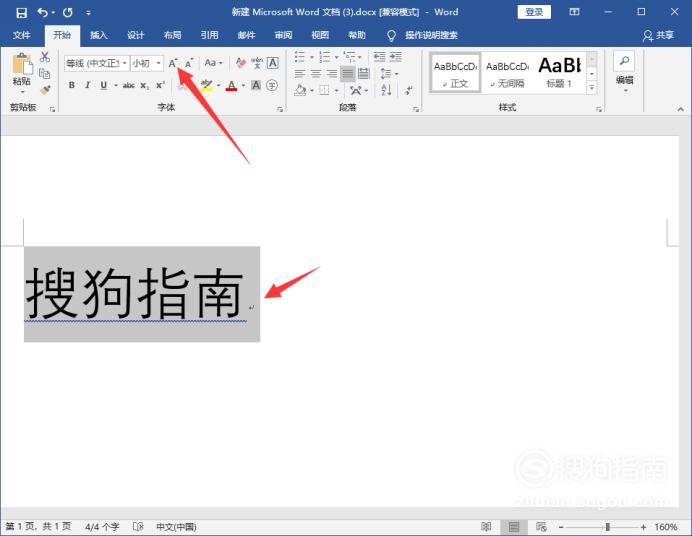Toggle bold formatting
692x536 pixels.
(71, 85)
